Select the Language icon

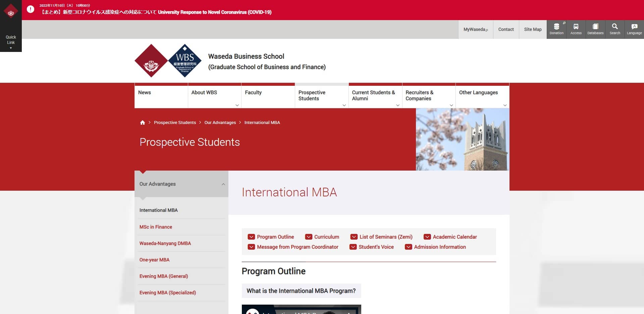(x=634, y=29)
